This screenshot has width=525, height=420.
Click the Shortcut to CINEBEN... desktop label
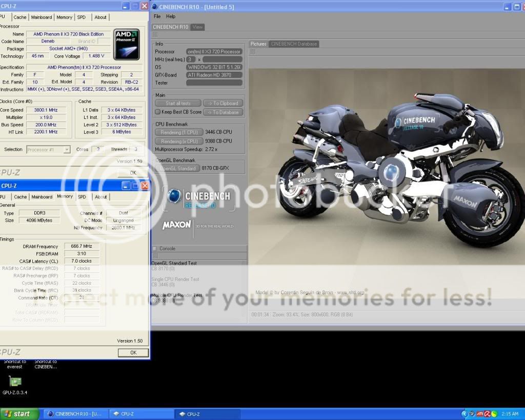click(x=46, y=364)
